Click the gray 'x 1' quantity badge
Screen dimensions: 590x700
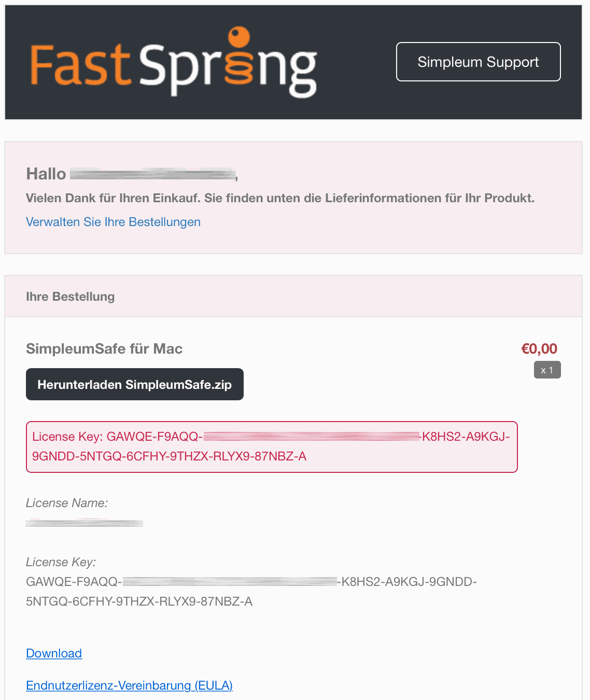pyautogui.click(x=547, y=370)
